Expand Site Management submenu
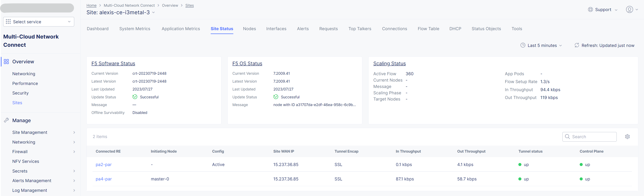The image size is (644, 196). (x=74, y=132)
